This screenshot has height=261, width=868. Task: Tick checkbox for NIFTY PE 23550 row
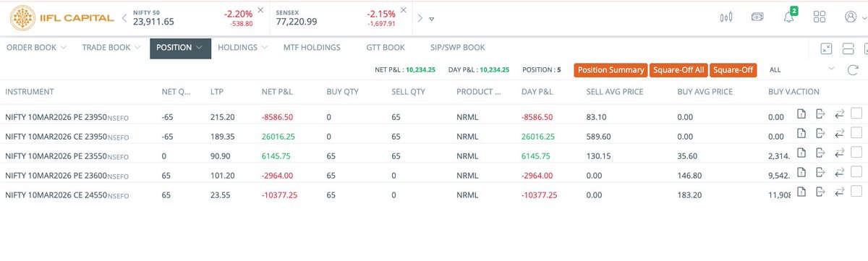[856, 152]
